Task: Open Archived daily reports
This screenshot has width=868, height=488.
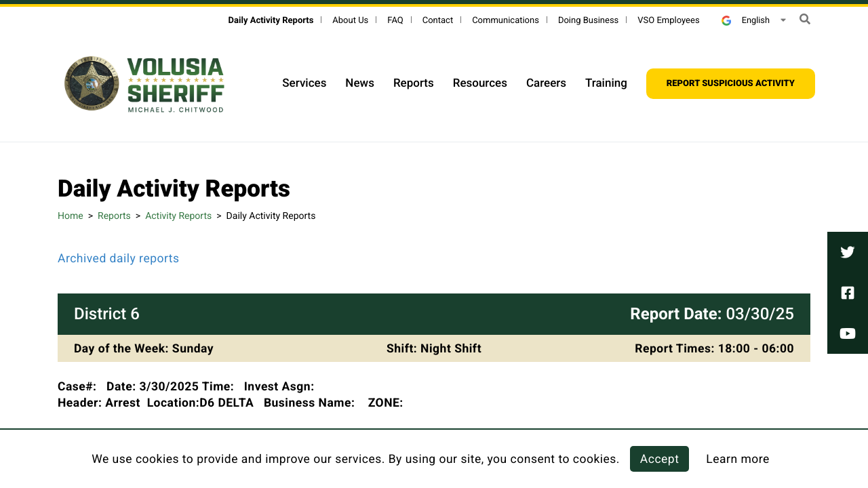Action: click(118, 258)
